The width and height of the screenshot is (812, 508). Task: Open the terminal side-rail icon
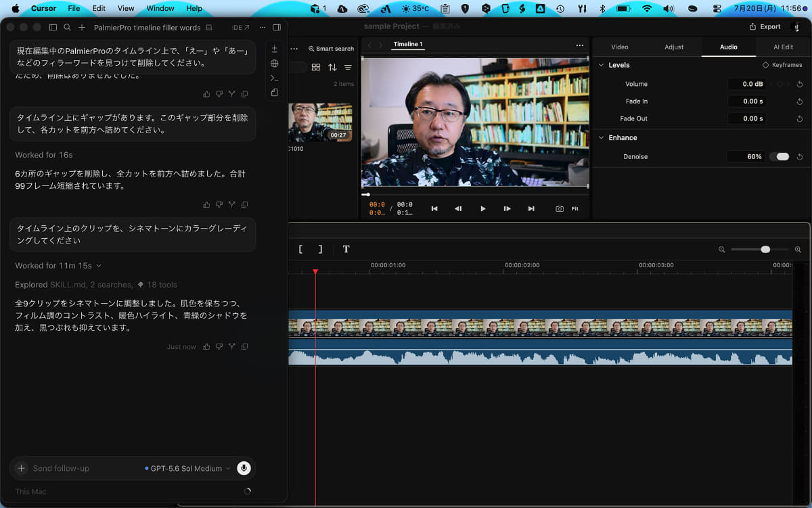(274, 78)
